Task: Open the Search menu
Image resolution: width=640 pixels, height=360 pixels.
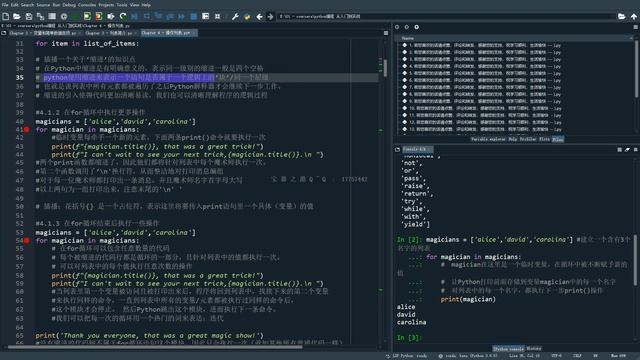Action: [x=27, y=5]
